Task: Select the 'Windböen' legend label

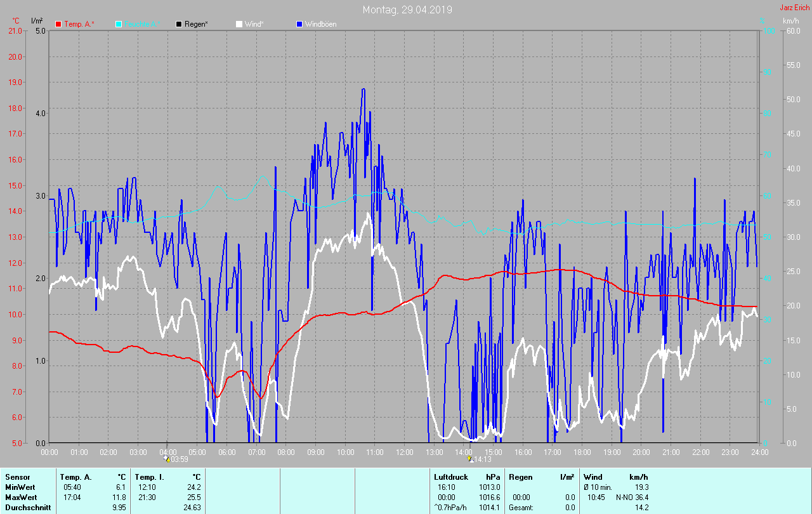Action: click(320, 24)
